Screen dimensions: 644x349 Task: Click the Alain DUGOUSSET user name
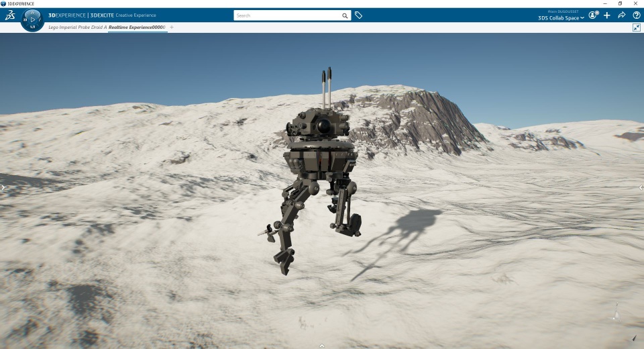(x=563, y=11)
